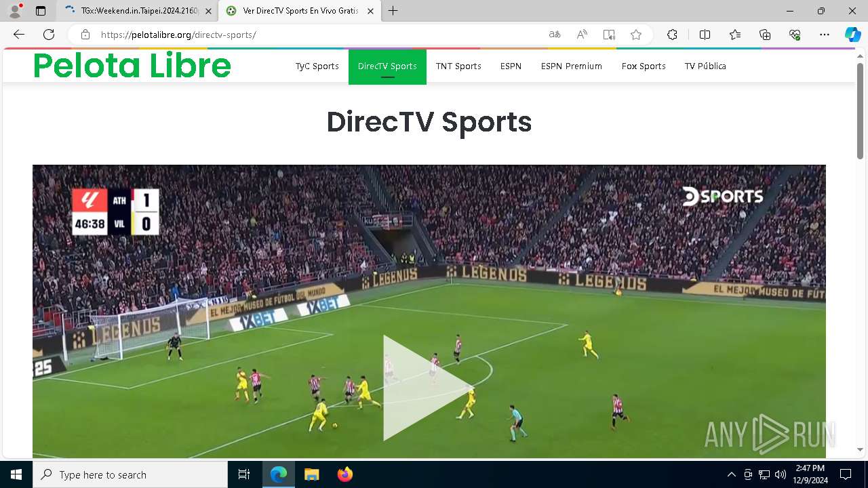
Task: Switch to TGx Weekend in Taipei tab
Action: [138, 11]
